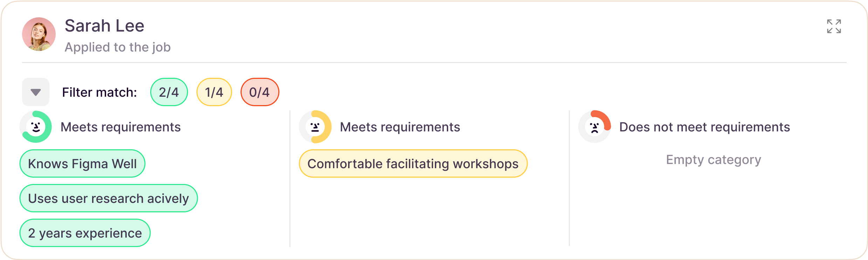This screenshot has width=868, height=260.
Task: Click the 2 years experience tag
Action: [x=85, y=233]
